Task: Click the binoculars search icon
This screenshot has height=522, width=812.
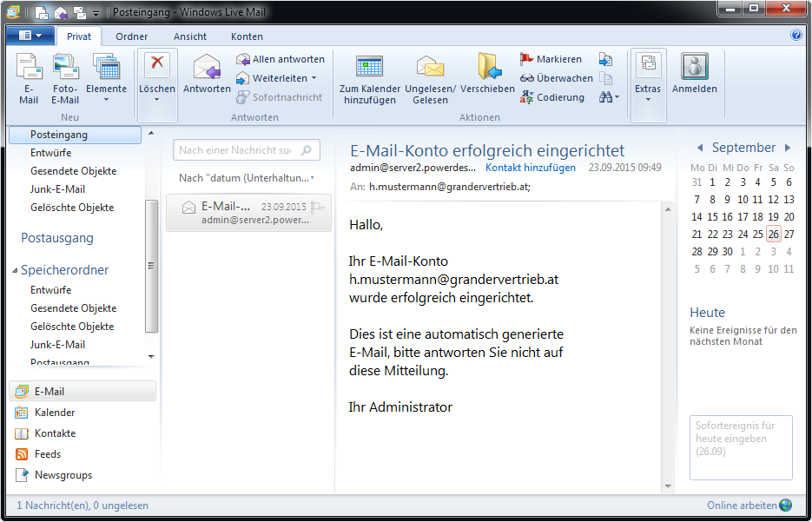Action: [606, 97]
